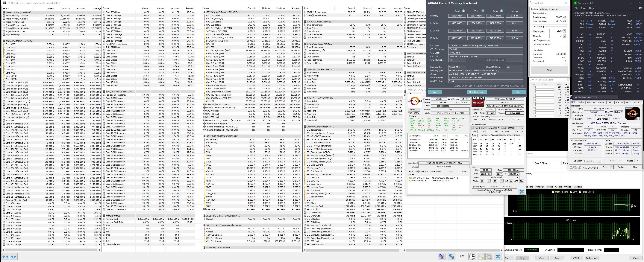The height and width of the screenshot is (262, 644).
Task: Uncheck Beep on error checkbox
Action: (x=534, y=40)
